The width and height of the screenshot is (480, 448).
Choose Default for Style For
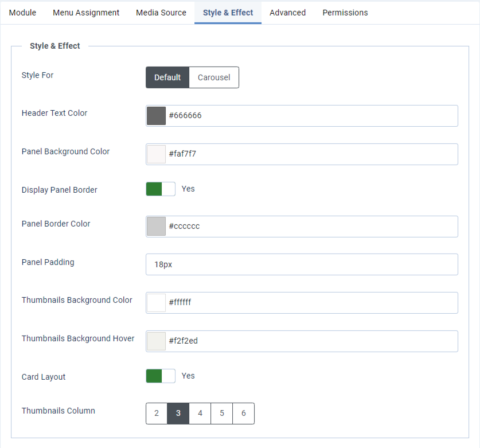pos(167,77)
